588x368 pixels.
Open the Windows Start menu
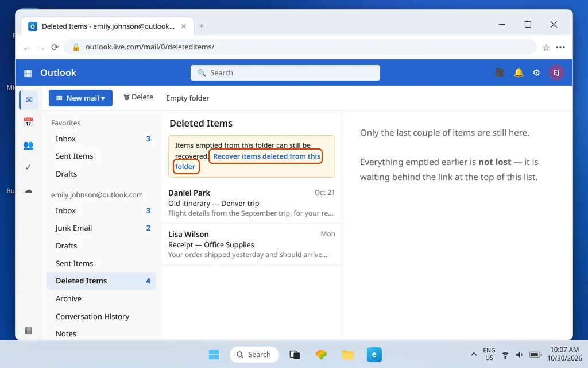[x=214, y=354]
